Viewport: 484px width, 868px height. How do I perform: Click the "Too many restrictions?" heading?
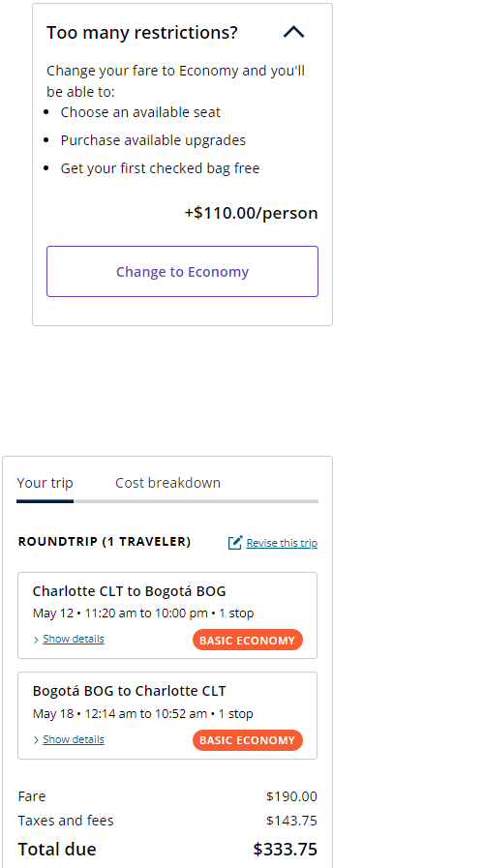(141, 33)
